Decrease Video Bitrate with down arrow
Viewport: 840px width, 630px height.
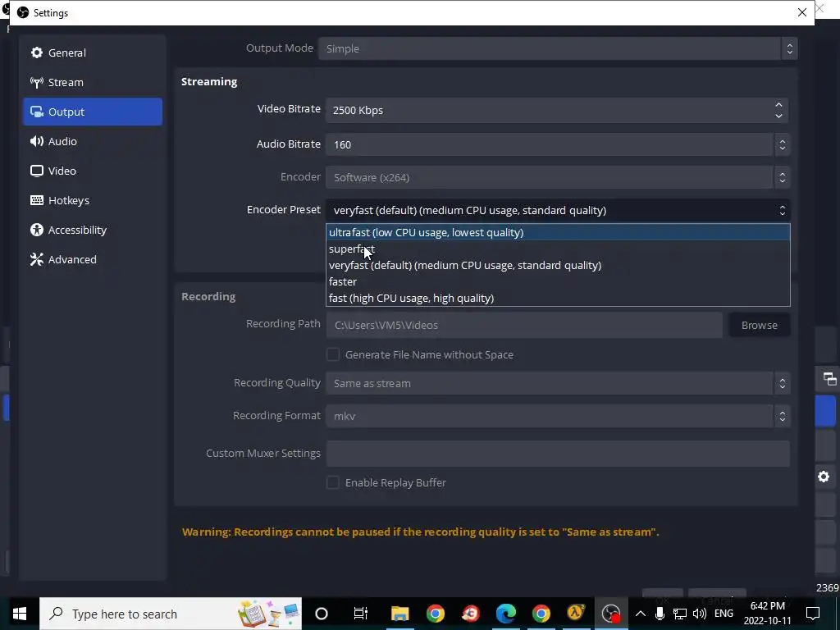click(778, 115)
